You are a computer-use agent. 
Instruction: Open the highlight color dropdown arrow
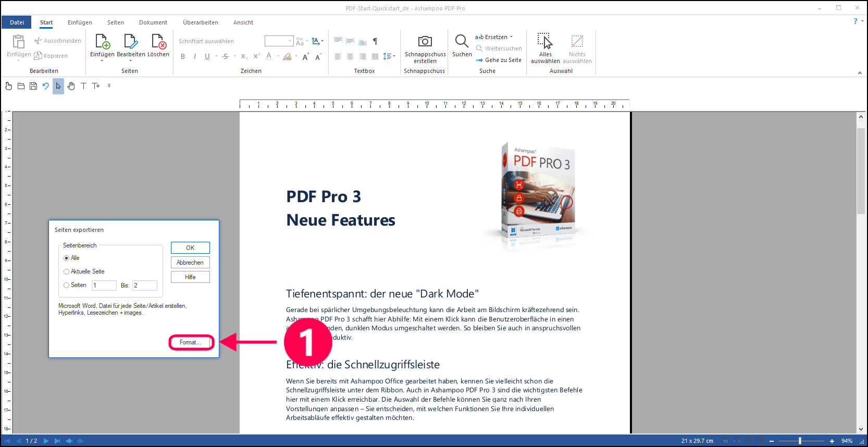tap(296, 56)
